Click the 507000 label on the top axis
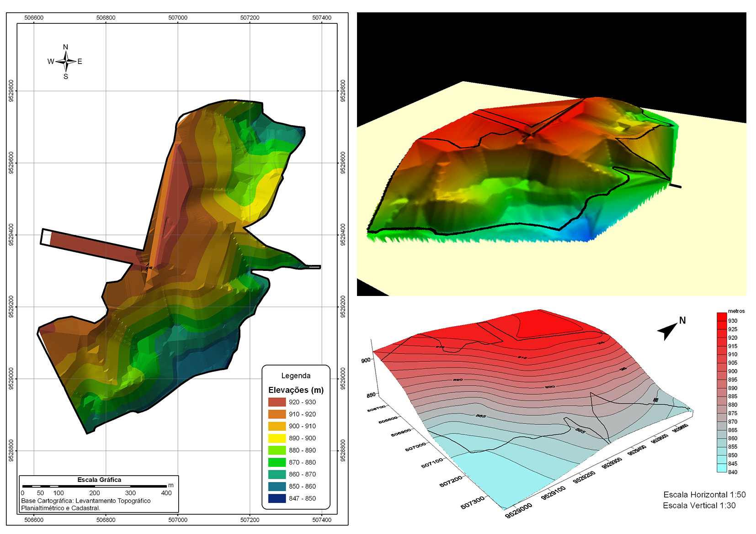Image resolution: width=756 pixels, height=534 pixels. [x=178, y=18]
